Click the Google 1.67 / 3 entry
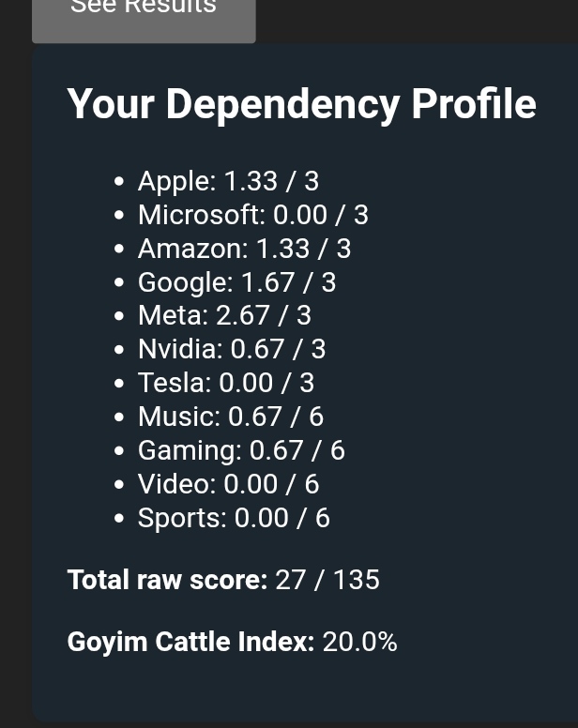Viewport: 578px width, 728px height. coord(236,282)
